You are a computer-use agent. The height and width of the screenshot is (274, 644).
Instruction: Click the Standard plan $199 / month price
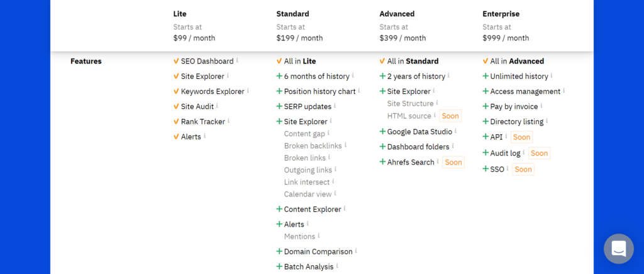point(299,38)
